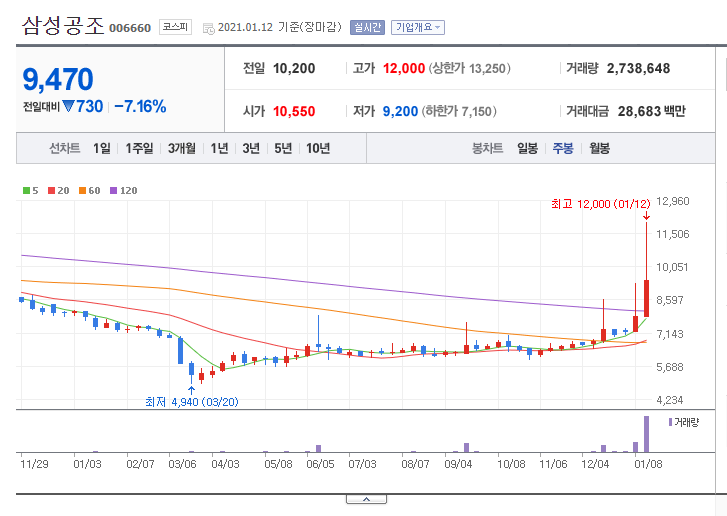727x516 pixels.
Task: Click the -7.16% change percentage
Action: (140, 107)
